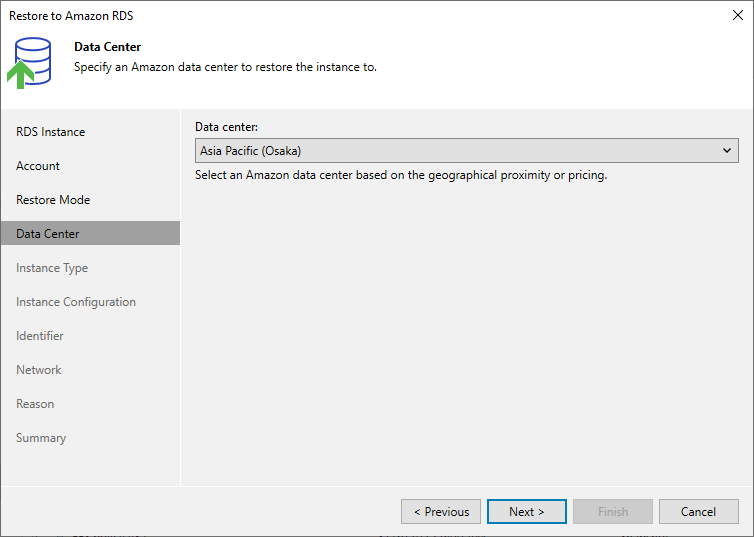Proceed with the Next button

[x=527, y=512]
